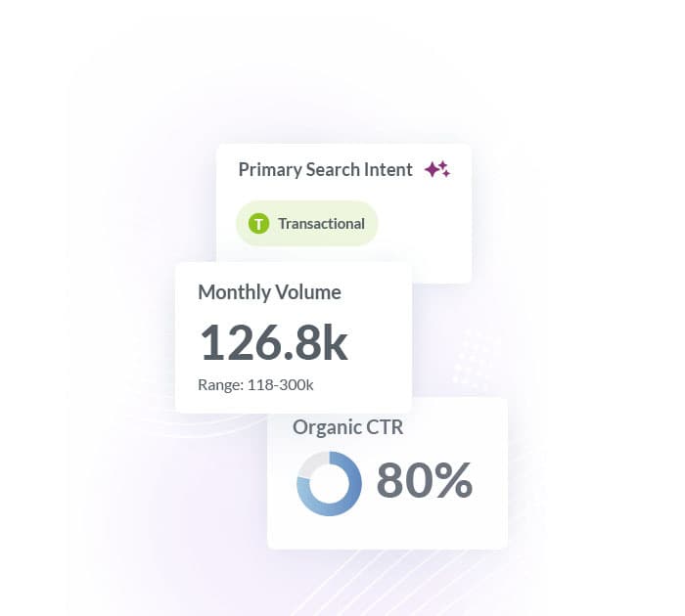This screenshot has height=616, width=685.
Task: Click the purple sparkle AI icon
Action: (437, 169)
